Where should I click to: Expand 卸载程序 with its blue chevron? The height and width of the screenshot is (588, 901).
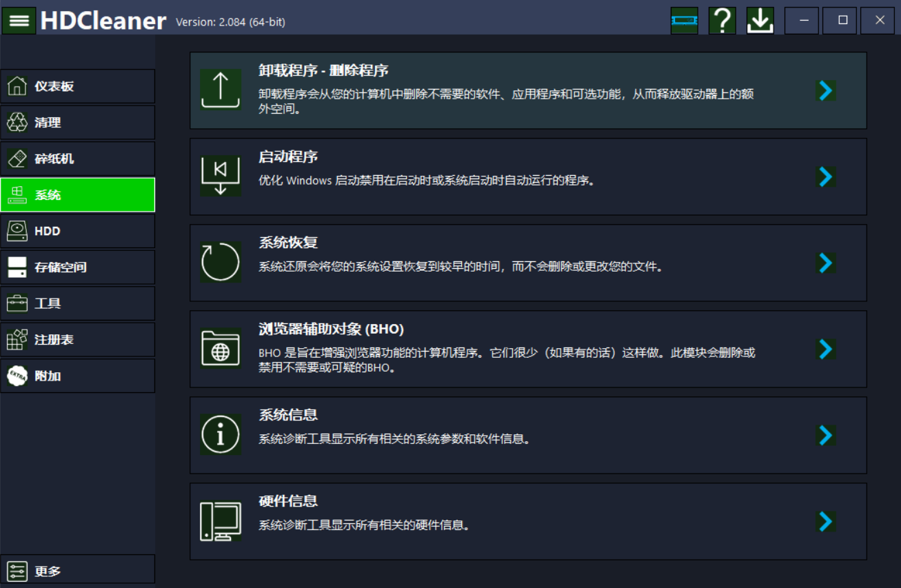(x=825, y=90)
